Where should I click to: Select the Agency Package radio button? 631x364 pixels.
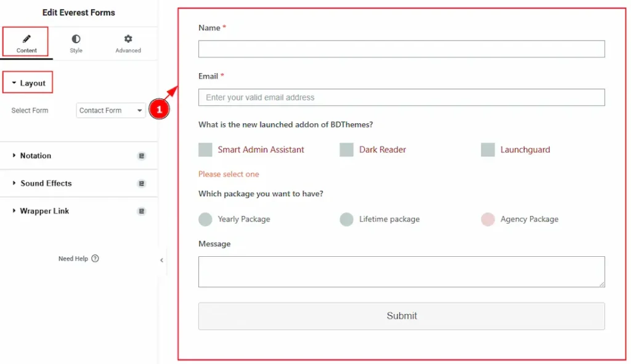(x=487, y=219)
